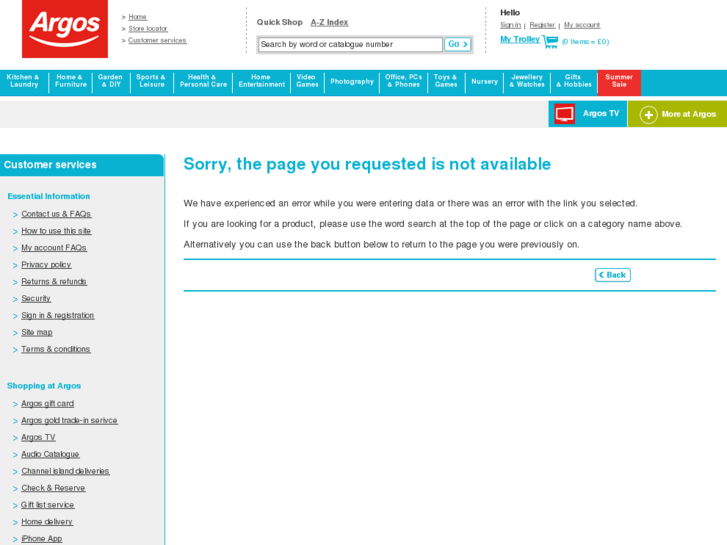Open Argos TV sidebar link
The height and width of the screenshot is (545, 727).
[x=38, y=437]
